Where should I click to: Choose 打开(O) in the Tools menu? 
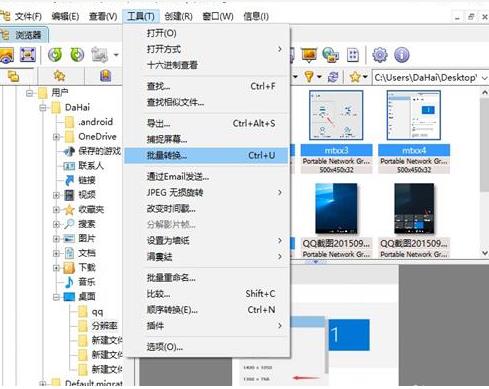coord(207,33)
